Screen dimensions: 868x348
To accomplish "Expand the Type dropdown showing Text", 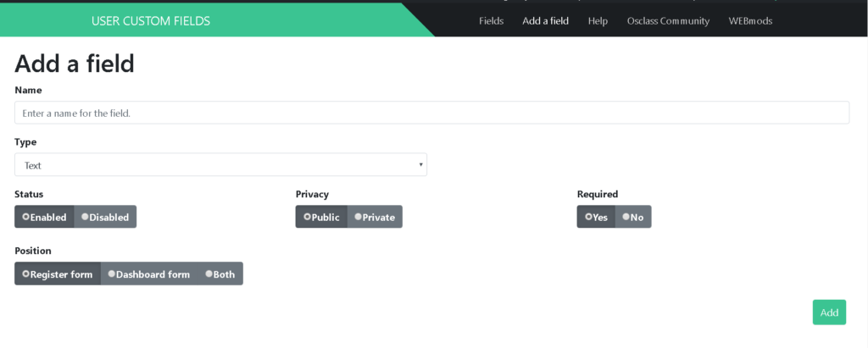I will pyautogui.click(x=220, y=165).
